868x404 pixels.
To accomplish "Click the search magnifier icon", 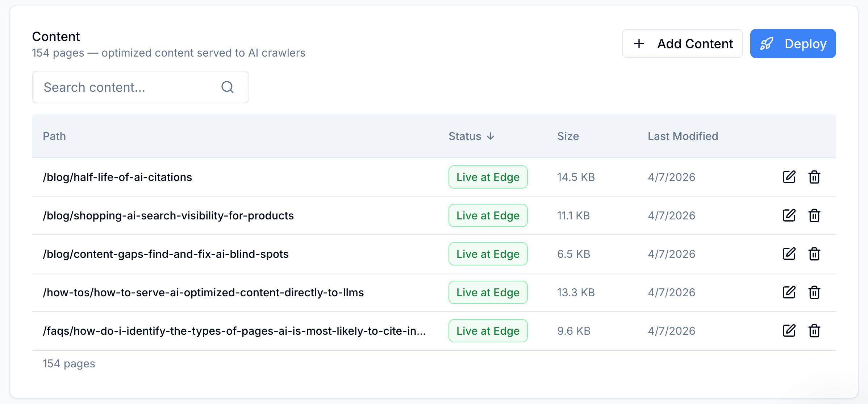I will (228, 87).
